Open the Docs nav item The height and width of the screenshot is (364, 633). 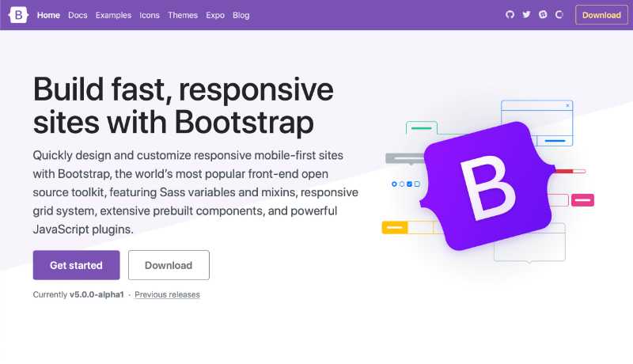78,15
